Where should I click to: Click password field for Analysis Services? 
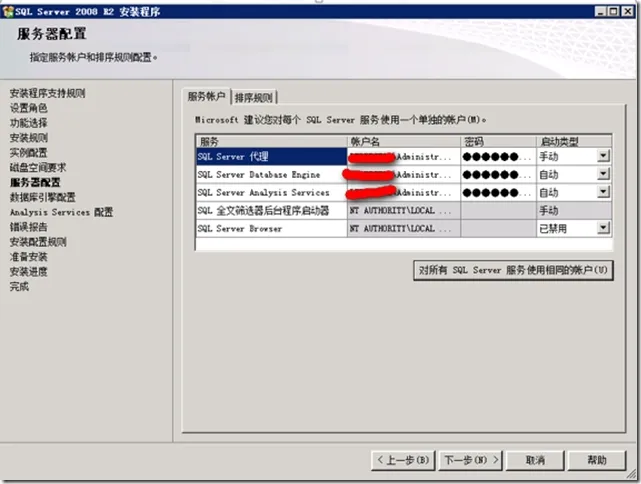click(498, 193)
